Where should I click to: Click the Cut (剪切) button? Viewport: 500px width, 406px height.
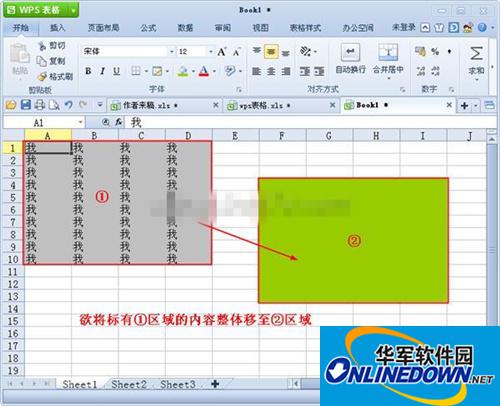click(52, 46)
